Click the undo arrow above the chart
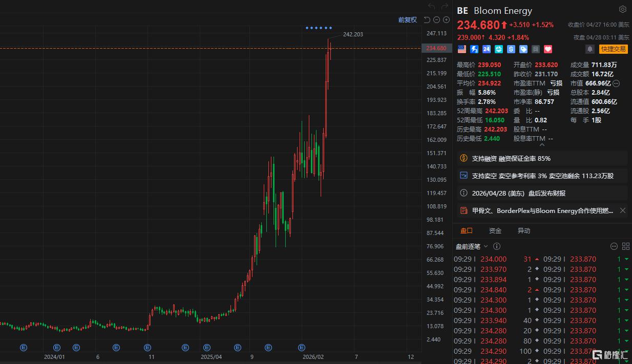The height and width of the screenshot is (364, 632). 432,7
